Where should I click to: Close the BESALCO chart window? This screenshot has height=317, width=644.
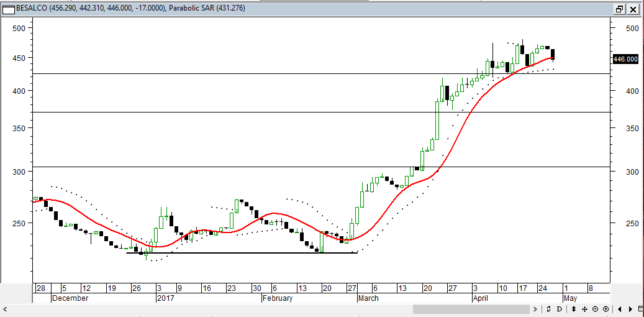click(632, 9)
